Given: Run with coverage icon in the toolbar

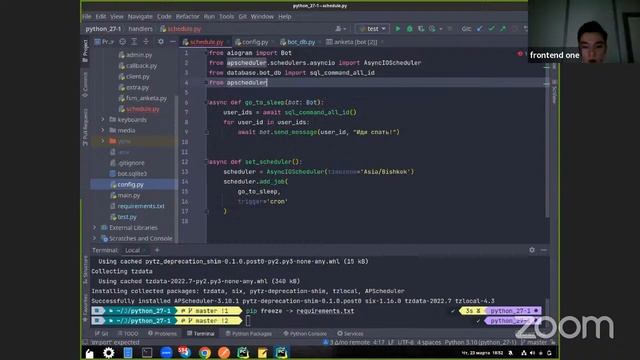Looking at the screenshot, I should [x=421, y=29].
